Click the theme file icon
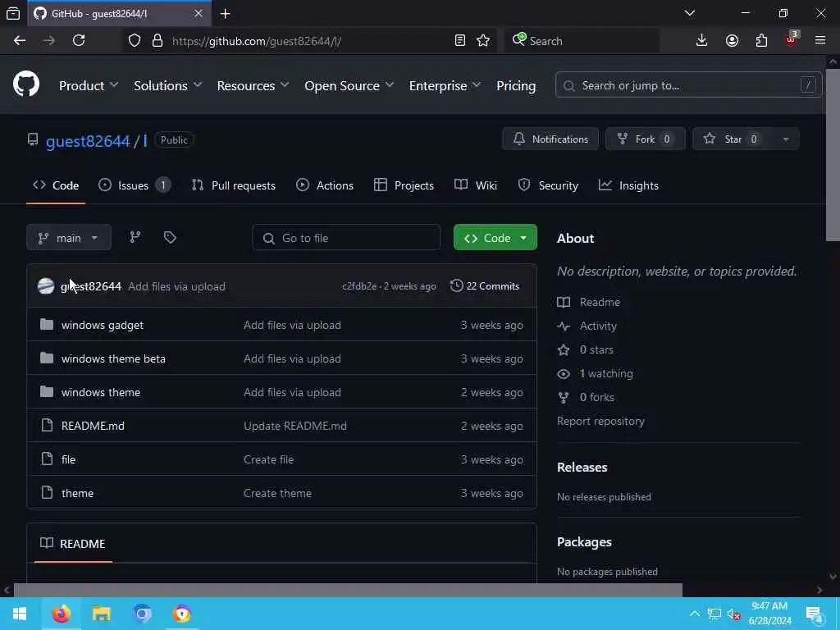Screen dimensions: 840x630 47,492
